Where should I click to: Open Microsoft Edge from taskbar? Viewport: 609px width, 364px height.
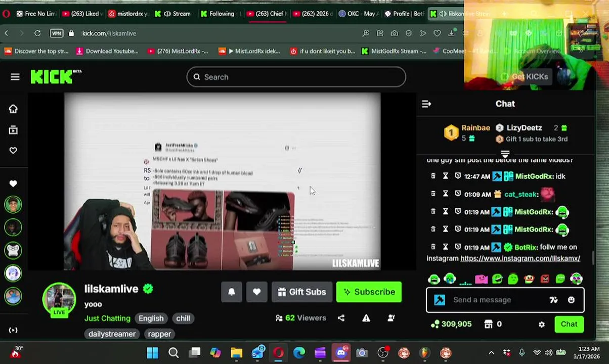(299, 353)
